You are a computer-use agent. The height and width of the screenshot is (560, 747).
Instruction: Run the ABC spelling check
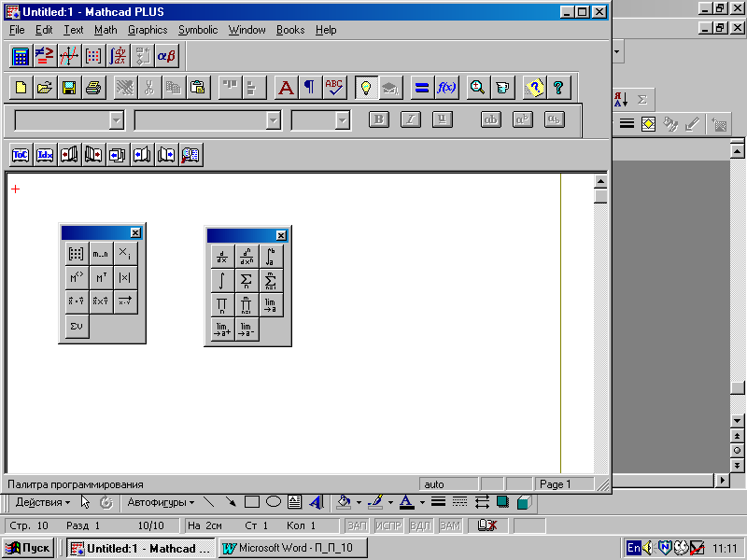point(334,88)
